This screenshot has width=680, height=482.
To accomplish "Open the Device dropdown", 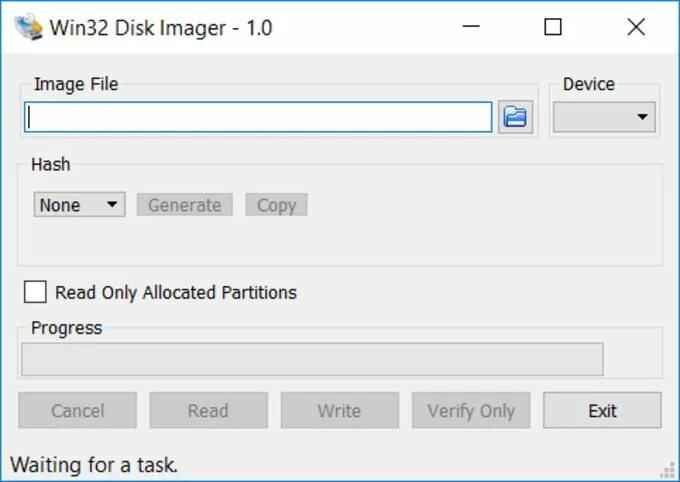I will [x=604, y=118].
